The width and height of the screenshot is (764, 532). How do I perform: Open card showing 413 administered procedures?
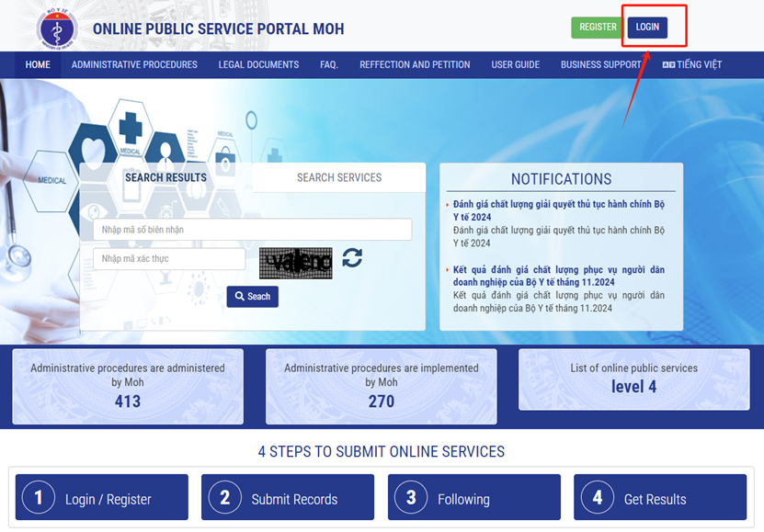(128, 387)
